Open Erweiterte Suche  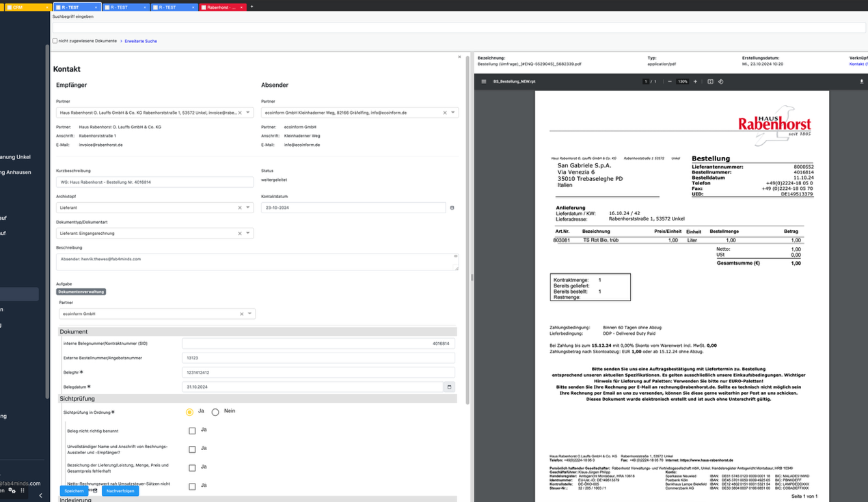pyautogui.click(x=140, y=41)
